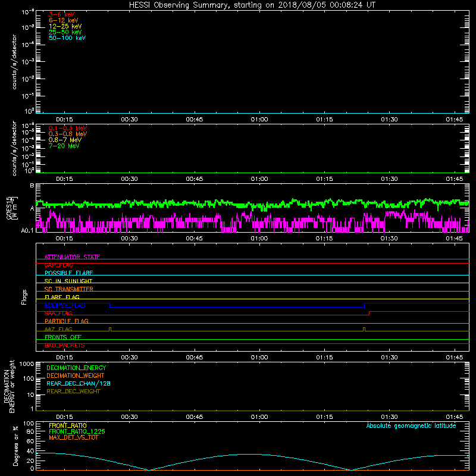Click the FRONT_RATIO_1225 legend label
476x476 pixels.
(x=77, y=431)
